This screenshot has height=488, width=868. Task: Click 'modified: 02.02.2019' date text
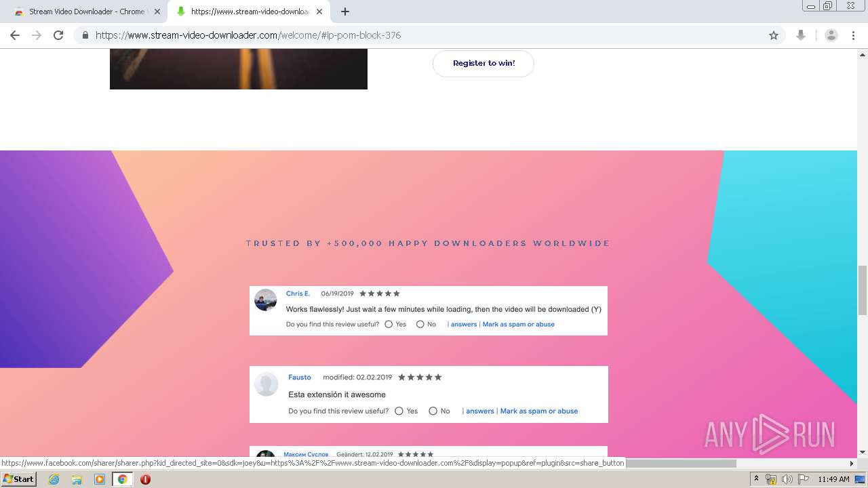pos(357,378)
